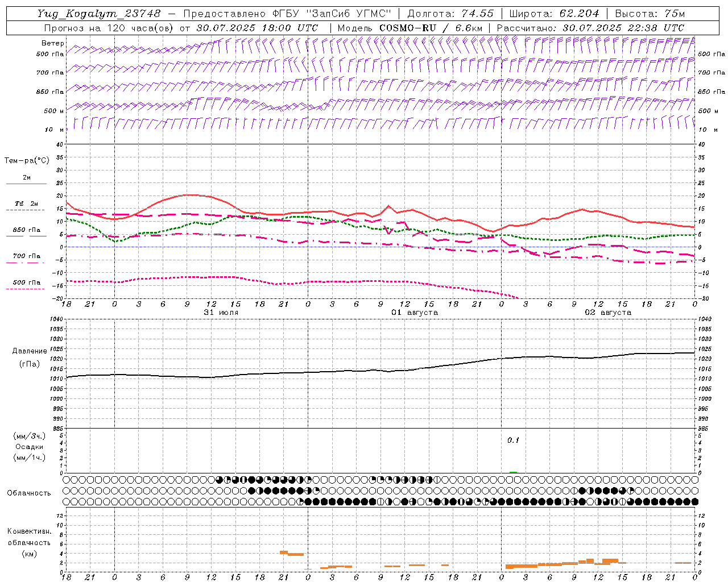The width and height of the screenshot is (728, 582).
Task: Click the 02 августа date label
Action: click(x=608, y=313)
